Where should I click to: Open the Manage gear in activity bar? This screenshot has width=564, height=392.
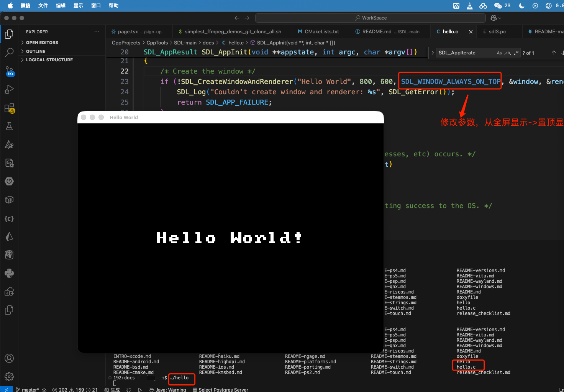pos(9,377)
